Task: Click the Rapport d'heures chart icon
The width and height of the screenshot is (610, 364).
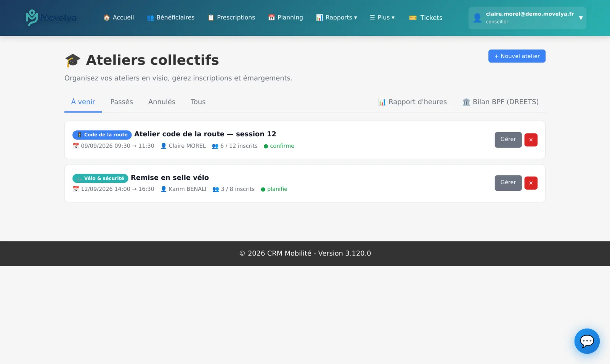Action: point(382,102)
